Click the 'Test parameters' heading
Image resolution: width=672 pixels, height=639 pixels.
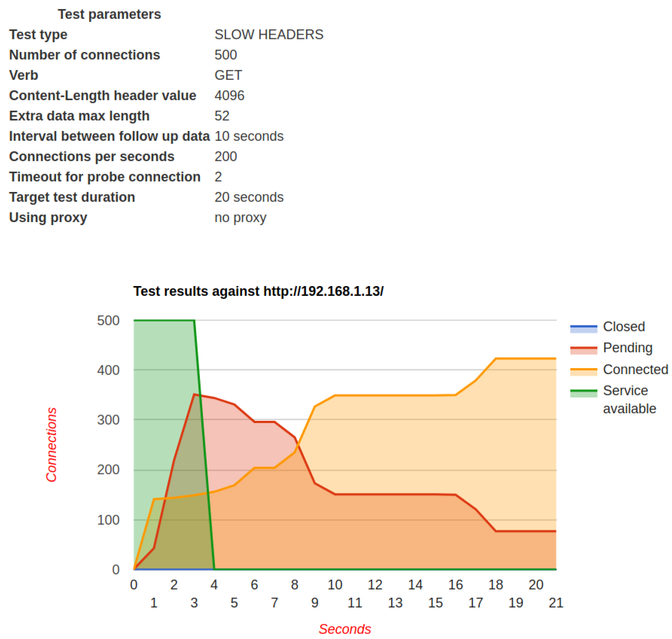(x=109, y=14)
